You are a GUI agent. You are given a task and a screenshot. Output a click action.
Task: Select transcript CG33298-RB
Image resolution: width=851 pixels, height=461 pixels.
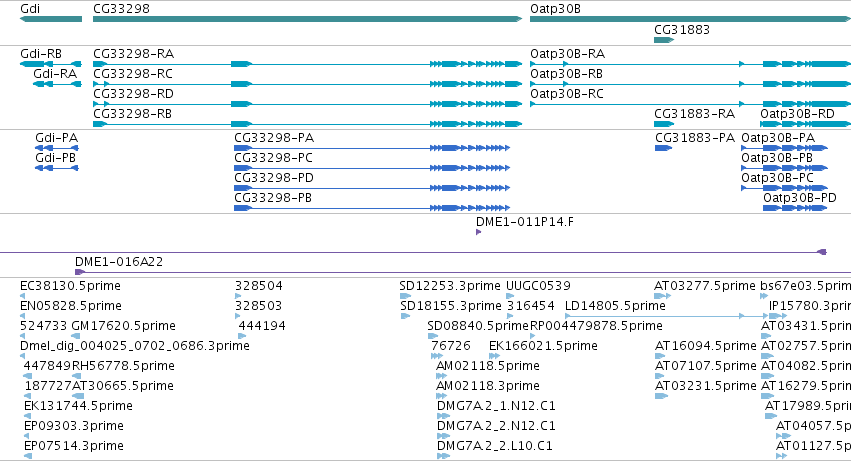coord(132,114)
